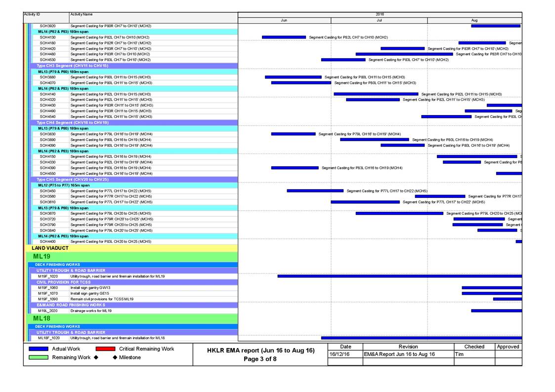Screen dimensions: 555x392
Task: Click activity ID SCH4090
Action: 47,145
